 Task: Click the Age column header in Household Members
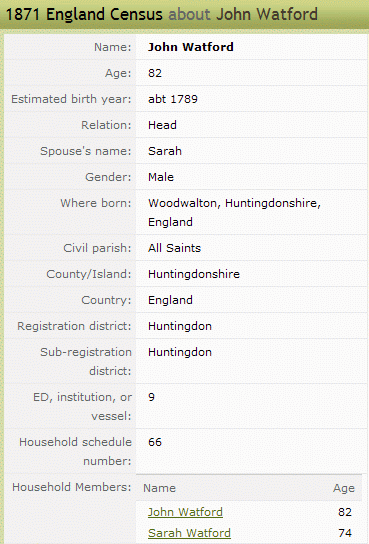tap(344, 488)
